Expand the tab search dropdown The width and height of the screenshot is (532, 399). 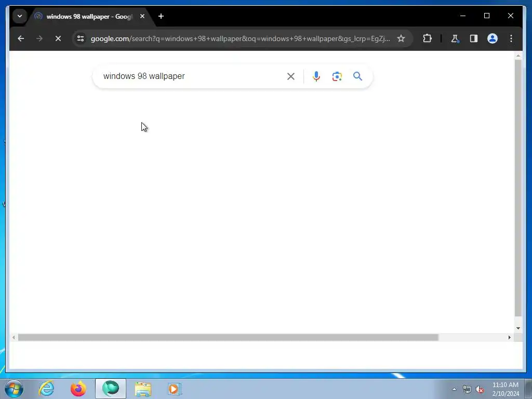coord(20,16)
